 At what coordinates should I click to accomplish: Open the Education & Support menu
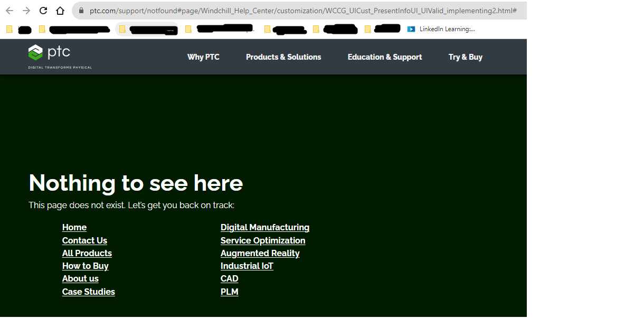pos(385,57)
